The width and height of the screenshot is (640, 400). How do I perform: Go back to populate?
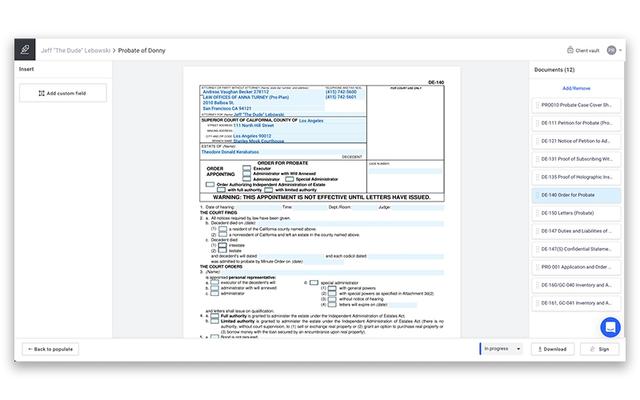[x=50, y=349]
